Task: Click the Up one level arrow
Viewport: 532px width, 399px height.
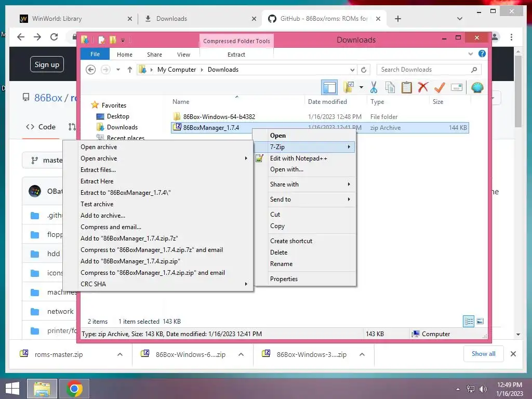Action: pos(129,70)
